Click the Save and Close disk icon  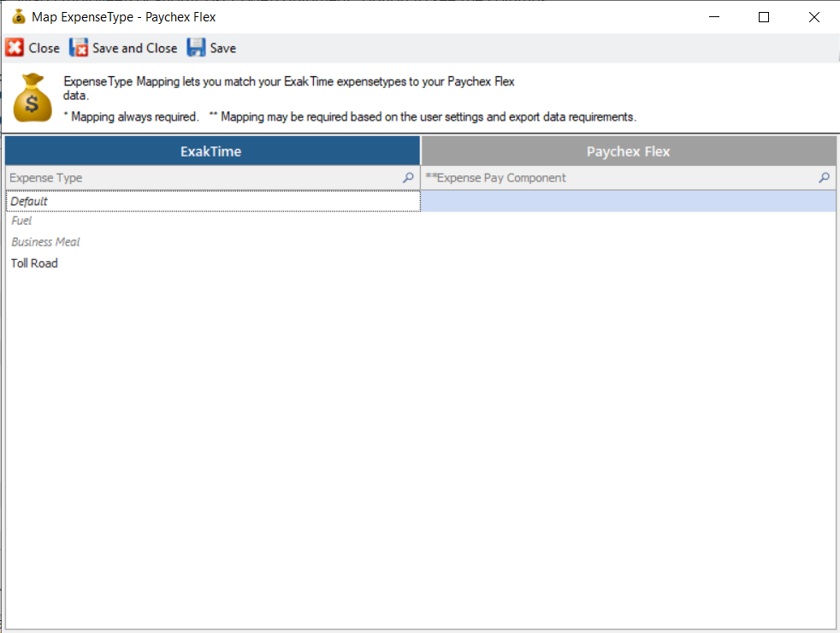pos(78,48)
